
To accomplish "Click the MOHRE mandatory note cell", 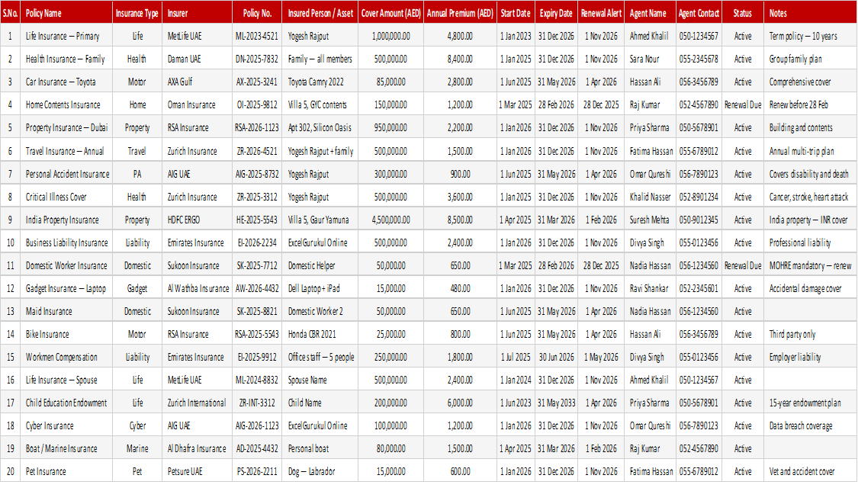I will [x=810, y=265].
